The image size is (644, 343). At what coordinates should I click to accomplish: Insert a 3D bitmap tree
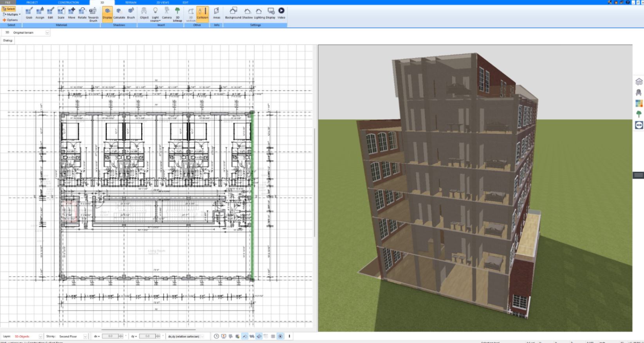178,14
